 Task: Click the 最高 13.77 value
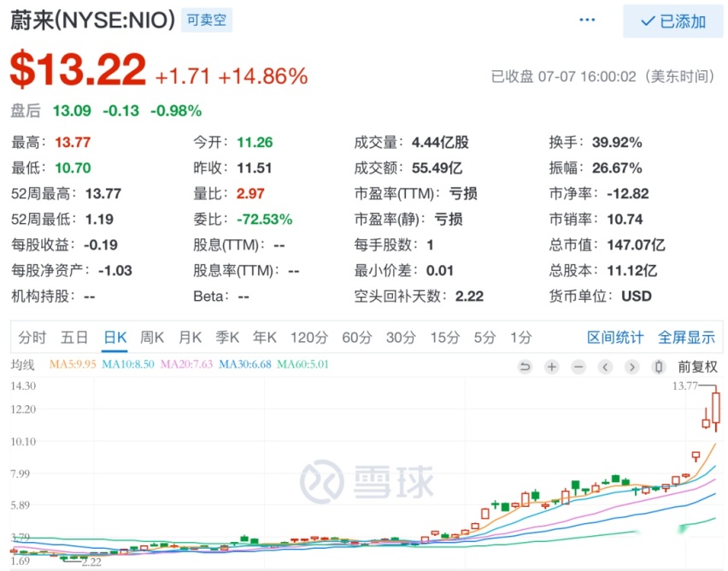[x=73, y=142]
